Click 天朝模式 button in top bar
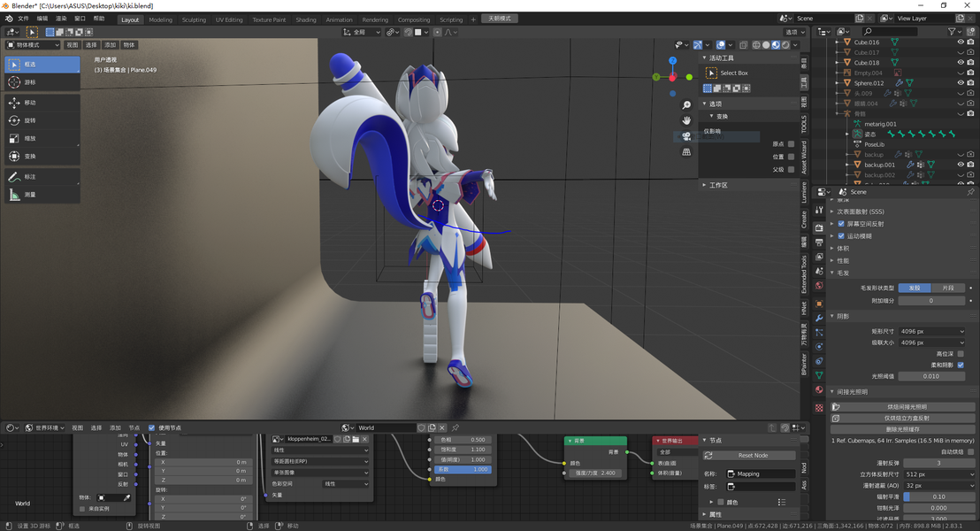The height and width of the screenshot is (531, 980). coord(500,19)
